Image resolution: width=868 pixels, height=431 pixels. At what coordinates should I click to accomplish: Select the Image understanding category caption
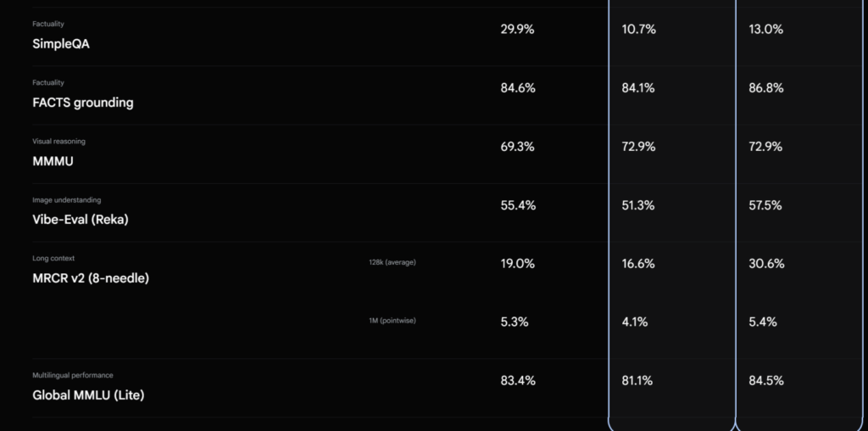point(66,200)
